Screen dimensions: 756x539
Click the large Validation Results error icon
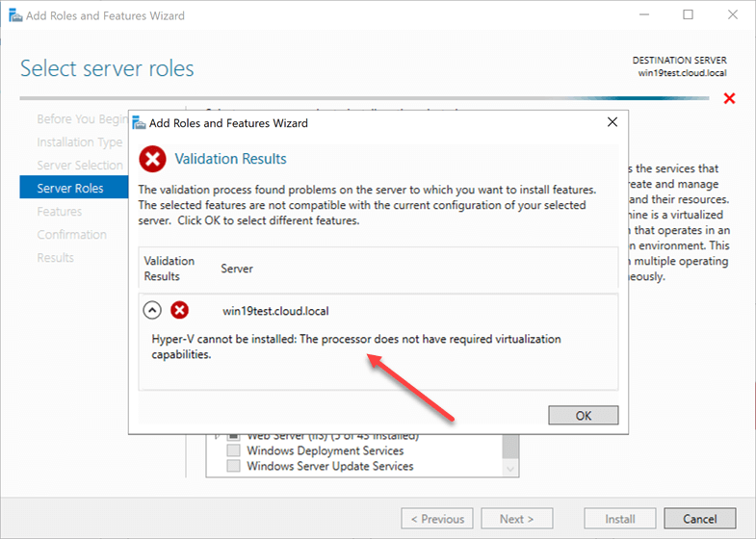[152, 159]
